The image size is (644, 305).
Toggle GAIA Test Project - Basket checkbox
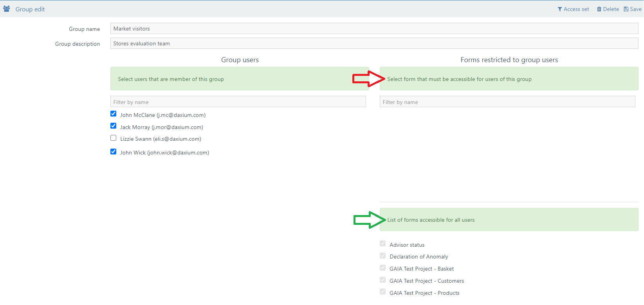pos(383,268)
